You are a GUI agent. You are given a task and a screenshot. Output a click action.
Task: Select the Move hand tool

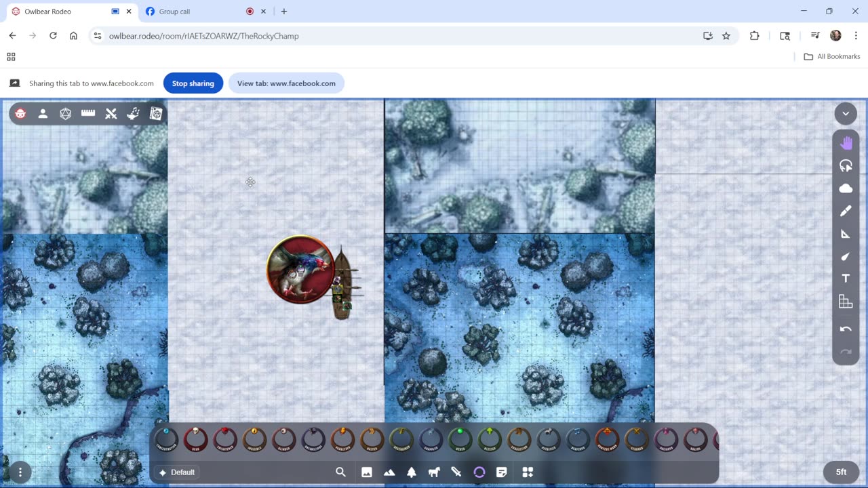[x=846, y=143]
